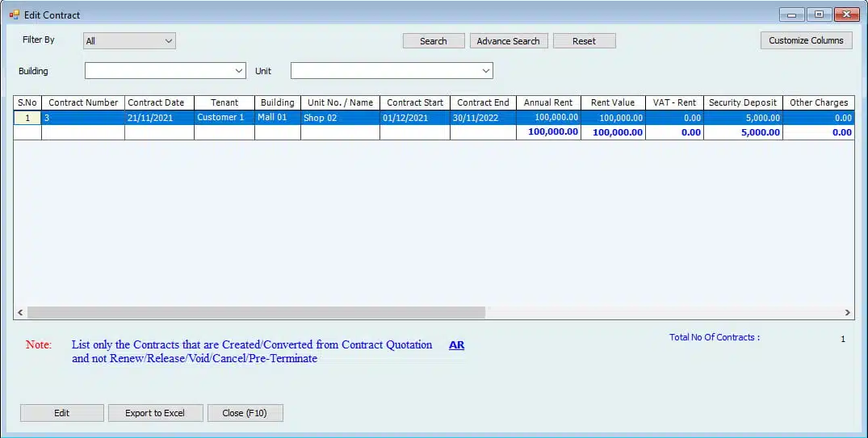This screenshot has height=438, width=868.
Task: Click the horizontal scrollbar right arrow
Action: coord(847,312)
